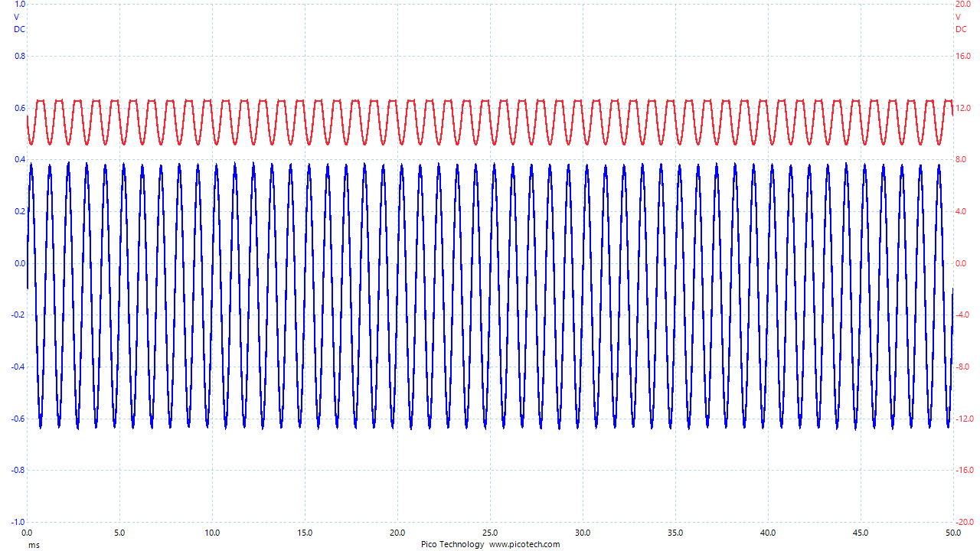Click the red axis value 4.0
Viewport: 980px width, 551px height.
[961, 212]
